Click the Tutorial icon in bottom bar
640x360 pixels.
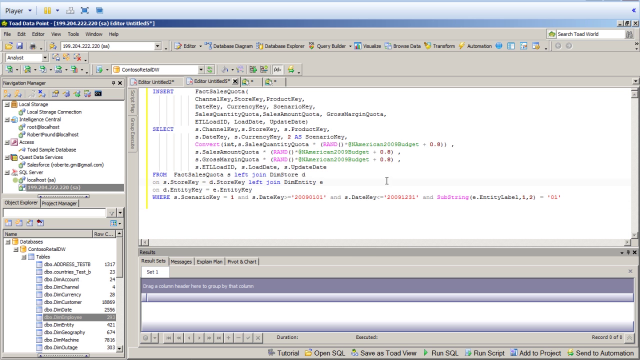pos(271,353)
